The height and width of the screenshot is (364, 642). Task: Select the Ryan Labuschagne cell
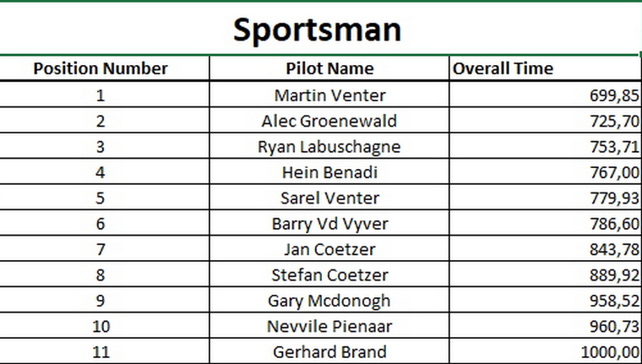pyautogui.click(x=329, y=146)
